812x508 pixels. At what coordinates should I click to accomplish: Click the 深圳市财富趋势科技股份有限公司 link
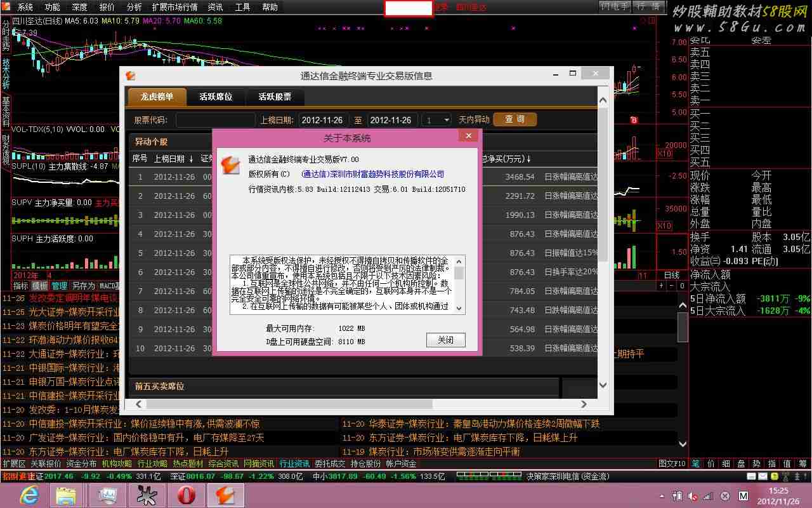pos(373,174)
